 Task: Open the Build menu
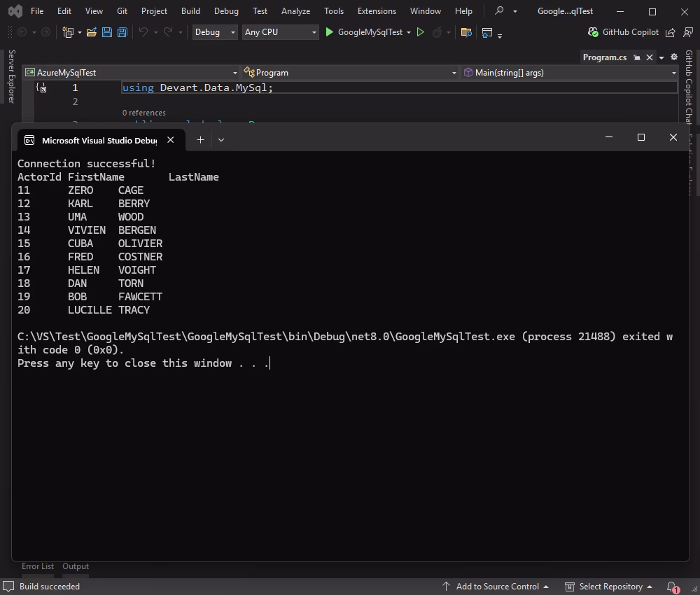[190, 11]
